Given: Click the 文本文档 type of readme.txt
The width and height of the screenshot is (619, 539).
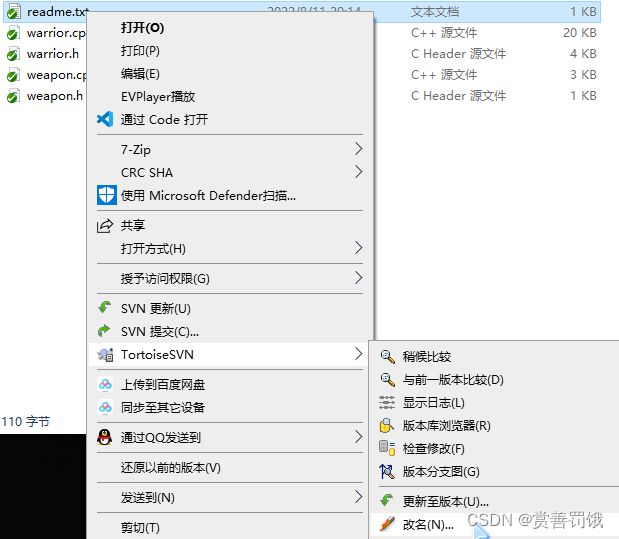Looking at the screenshot, I should (435, 12).
